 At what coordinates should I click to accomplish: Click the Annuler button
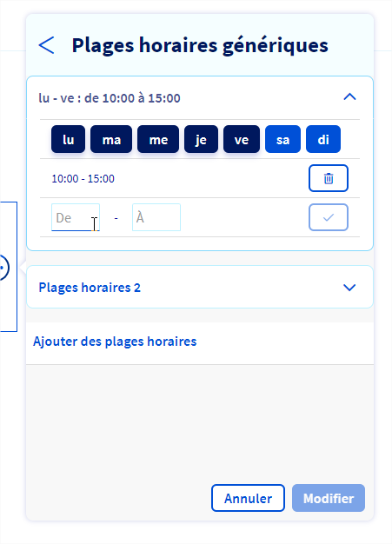[248, 498]
